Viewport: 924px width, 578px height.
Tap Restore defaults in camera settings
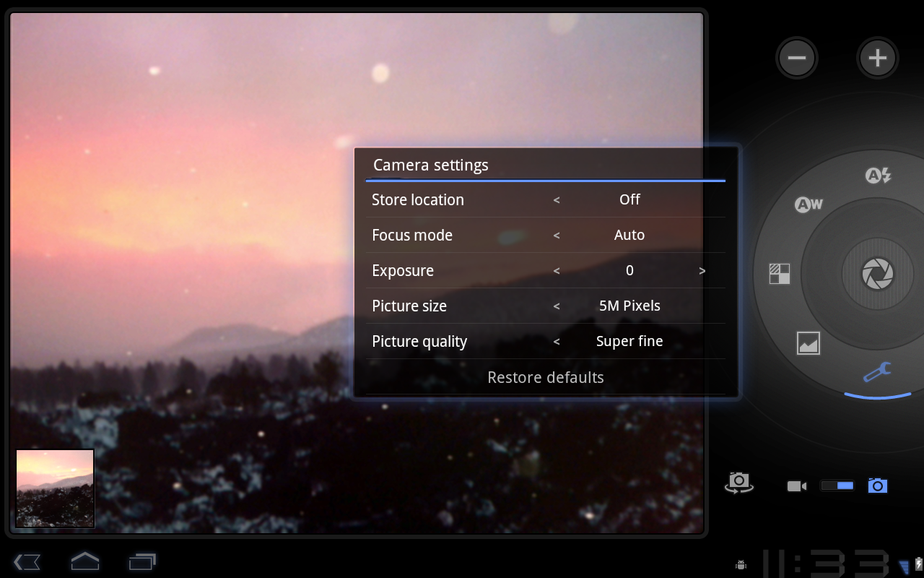coord(546,377)
